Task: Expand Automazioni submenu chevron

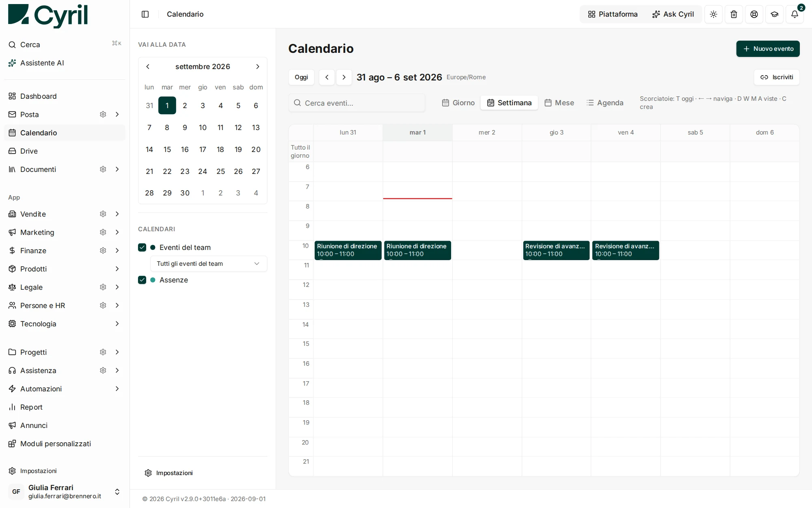Action: tap(117, 389)
